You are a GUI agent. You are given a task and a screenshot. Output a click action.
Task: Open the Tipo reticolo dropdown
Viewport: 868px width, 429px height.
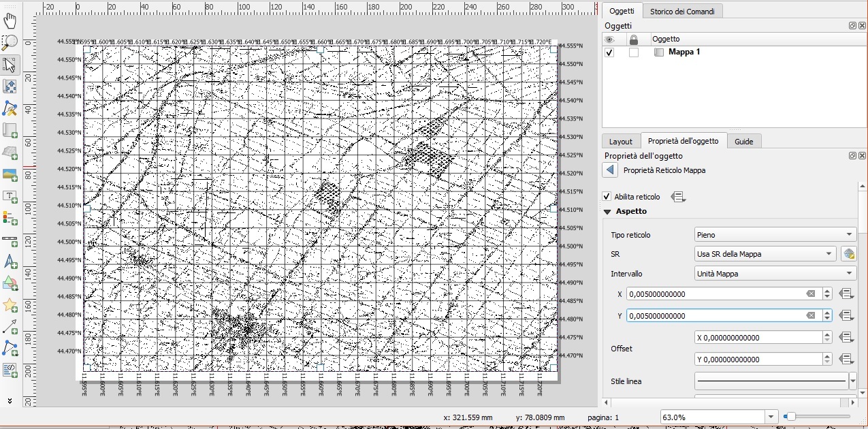775,235
